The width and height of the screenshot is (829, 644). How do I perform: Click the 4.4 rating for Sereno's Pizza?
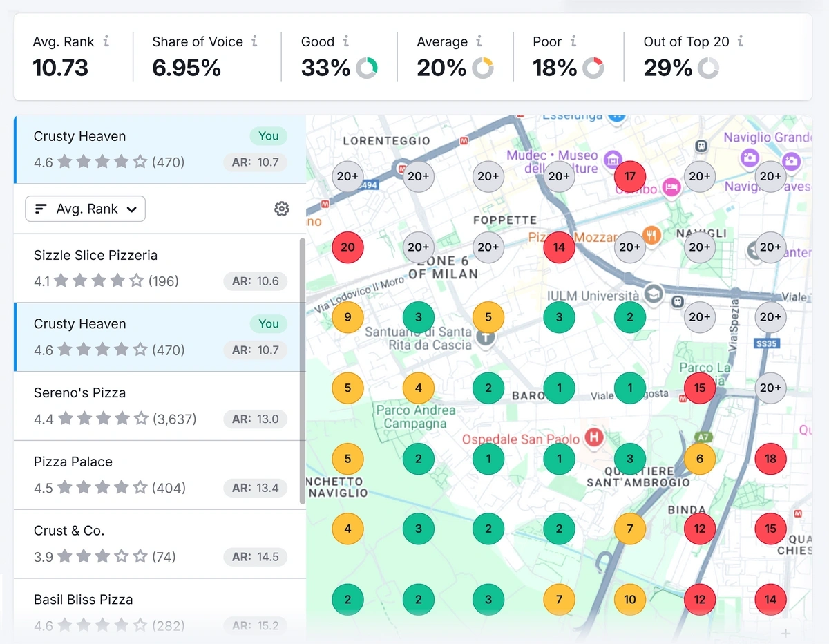pos(44,419)
